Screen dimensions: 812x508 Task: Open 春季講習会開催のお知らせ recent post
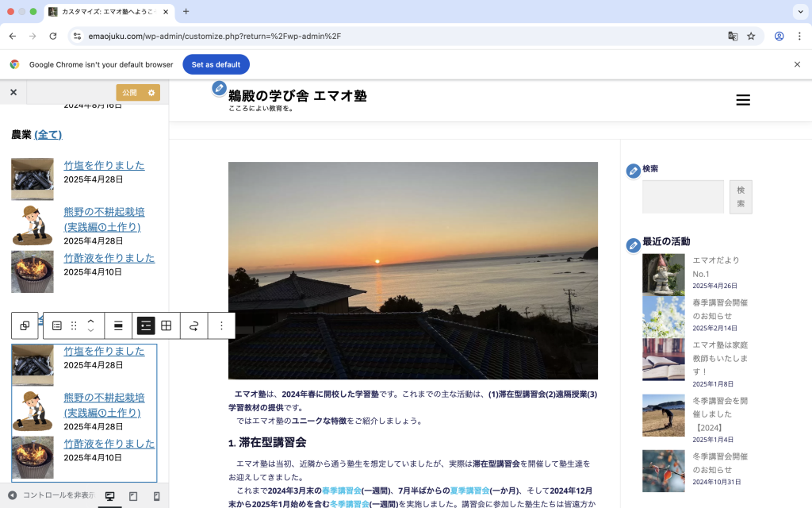pos(720,310)
